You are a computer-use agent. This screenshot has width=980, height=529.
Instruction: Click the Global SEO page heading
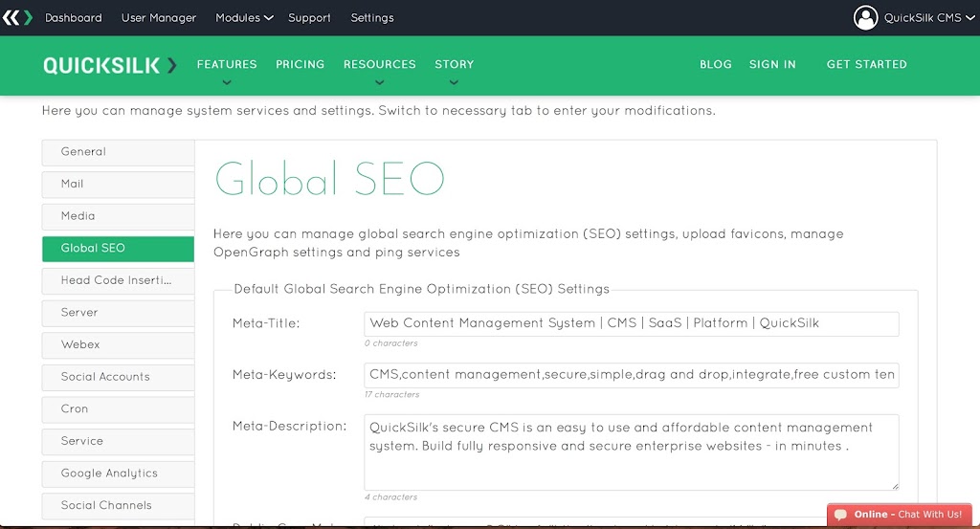(329, 179)
